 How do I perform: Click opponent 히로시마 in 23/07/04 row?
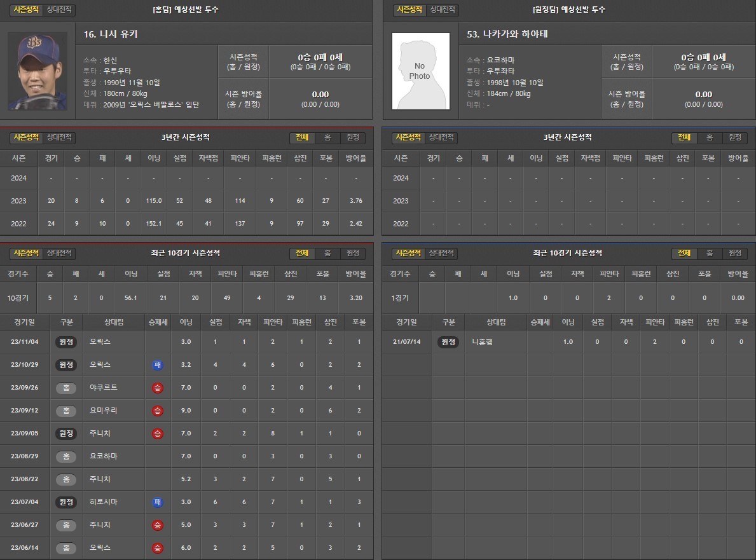pyautogui.click(x=103, y=502)
